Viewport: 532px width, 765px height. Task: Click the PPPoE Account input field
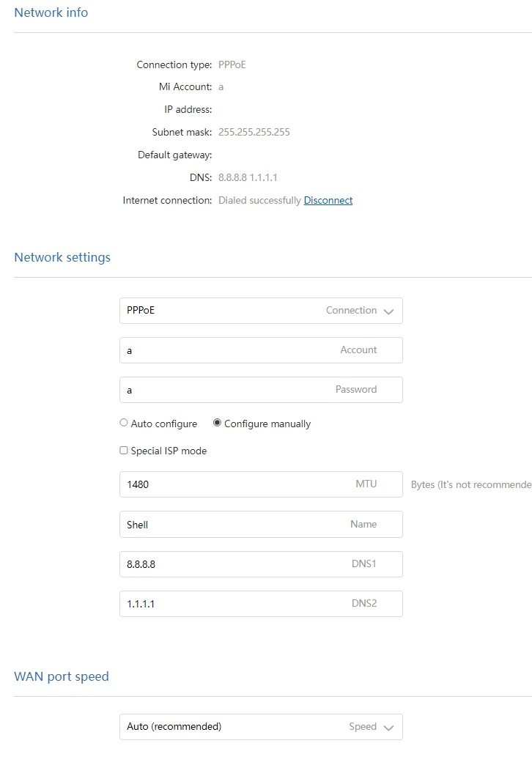tap(260, 350)
